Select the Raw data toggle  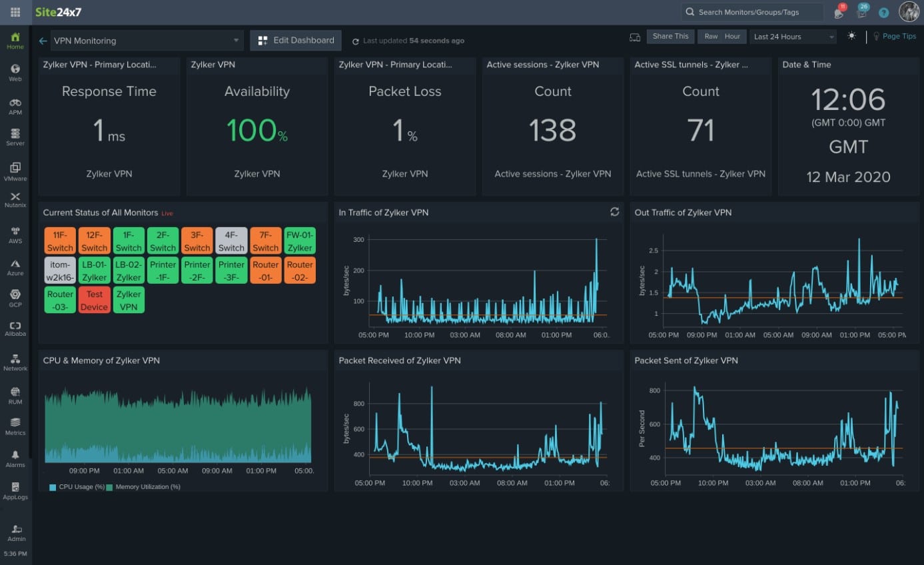pyautogui.click(x=711, y=37)
